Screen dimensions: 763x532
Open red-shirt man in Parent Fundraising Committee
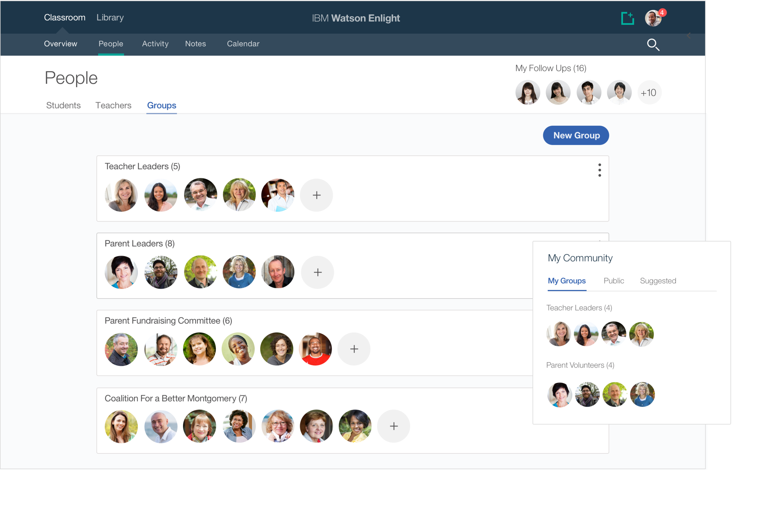[x=315, y=349]
